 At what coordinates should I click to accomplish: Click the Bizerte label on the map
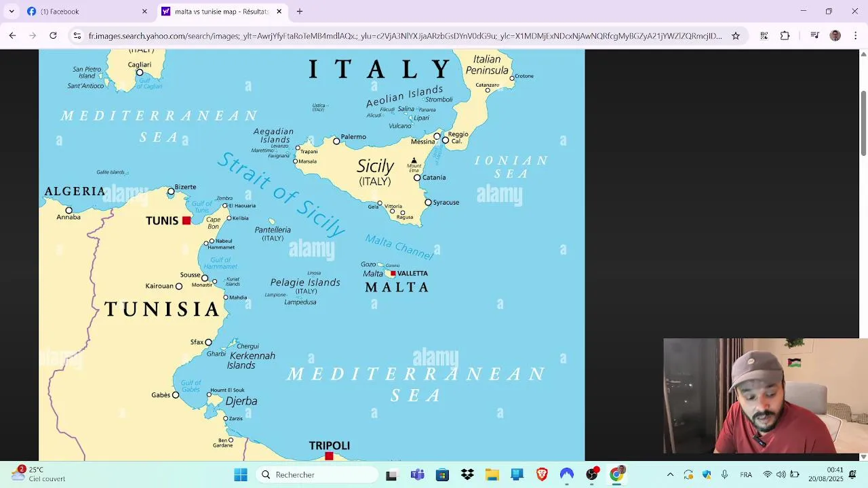(x=185, y=187)
